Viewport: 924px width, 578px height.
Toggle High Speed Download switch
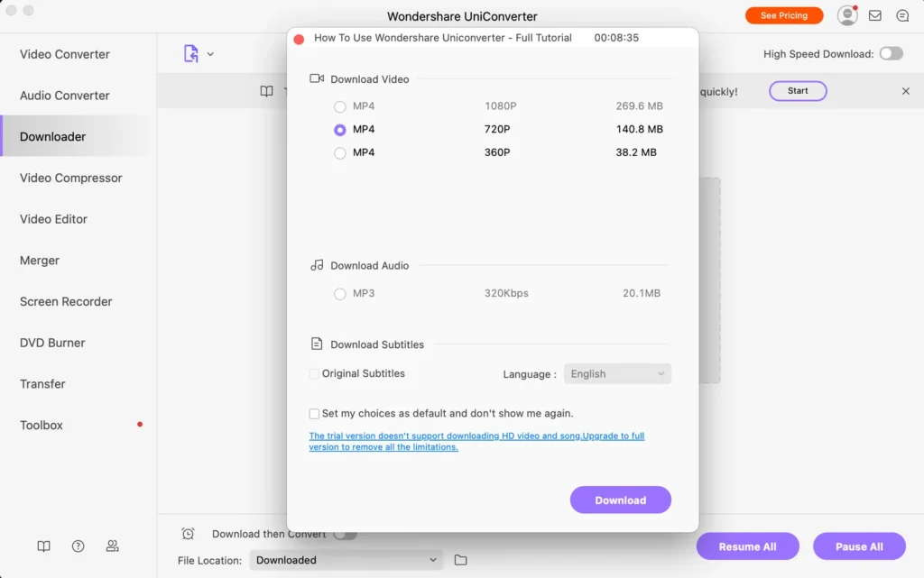[x=891, y=53]
